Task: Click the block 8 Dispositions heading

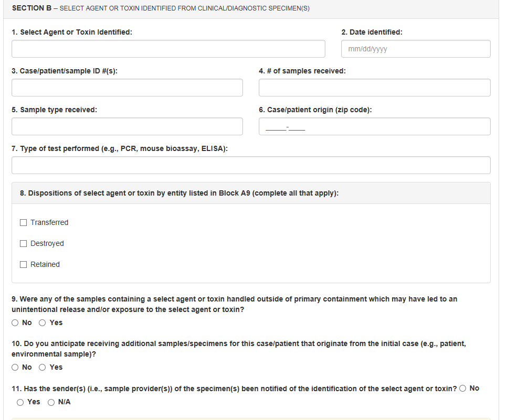Action: [179, 193]
